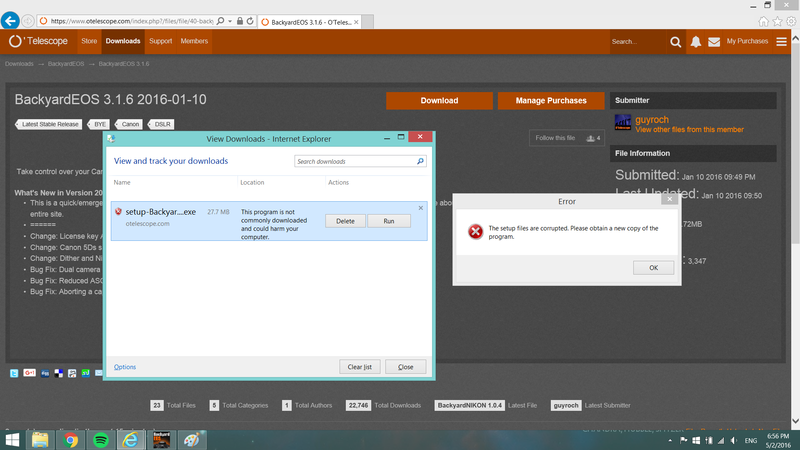
Task: Click the ENG language indicator
Action: point(751,440)
